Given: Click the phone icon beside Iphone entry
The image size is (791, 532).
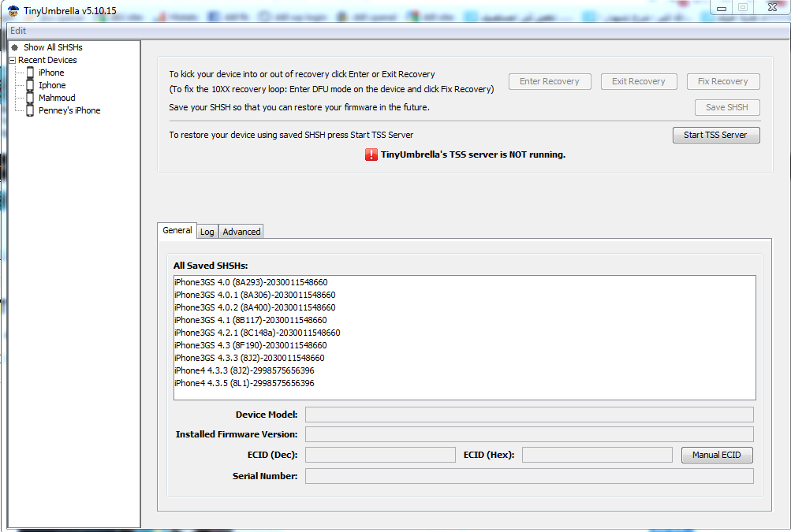Looking at the screenshot, I should (30, 85).
